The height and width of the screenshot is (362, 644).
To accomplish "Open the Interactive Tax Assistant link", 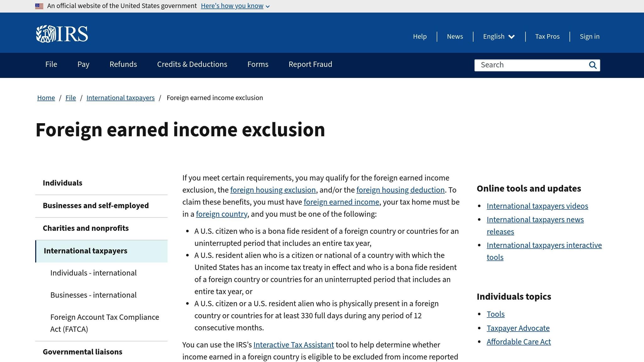I will coord(293,345).
